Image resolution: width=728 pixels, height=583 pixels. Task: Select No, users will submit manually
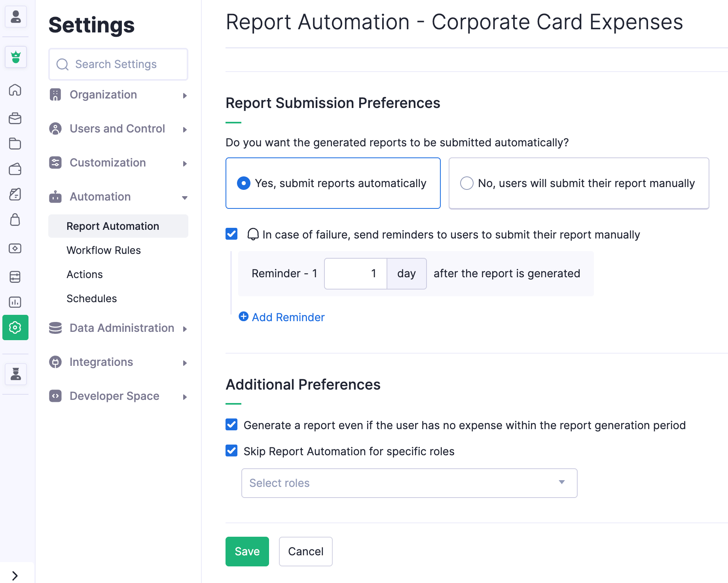[x=467, y=183]
